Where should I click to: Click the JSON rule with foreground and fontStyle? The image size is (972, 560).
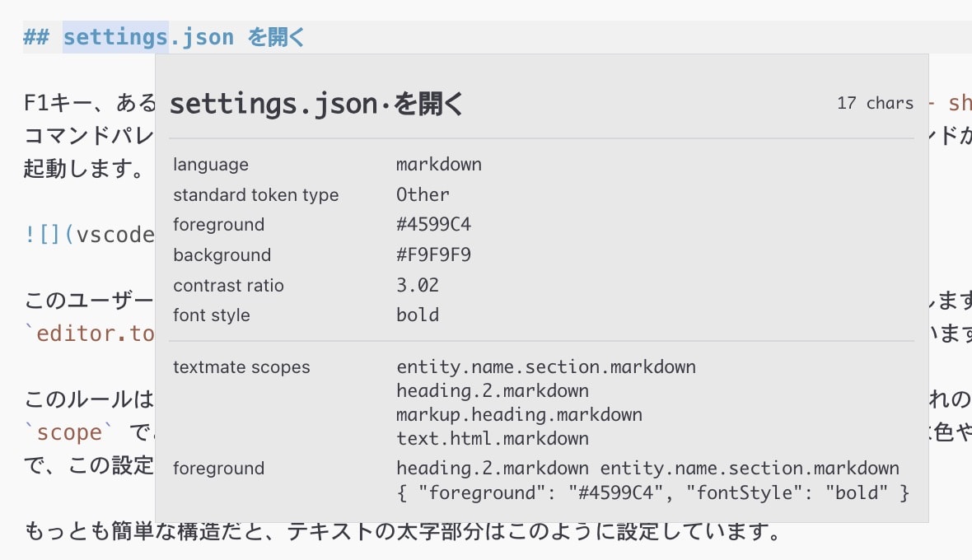click(652, 493)
